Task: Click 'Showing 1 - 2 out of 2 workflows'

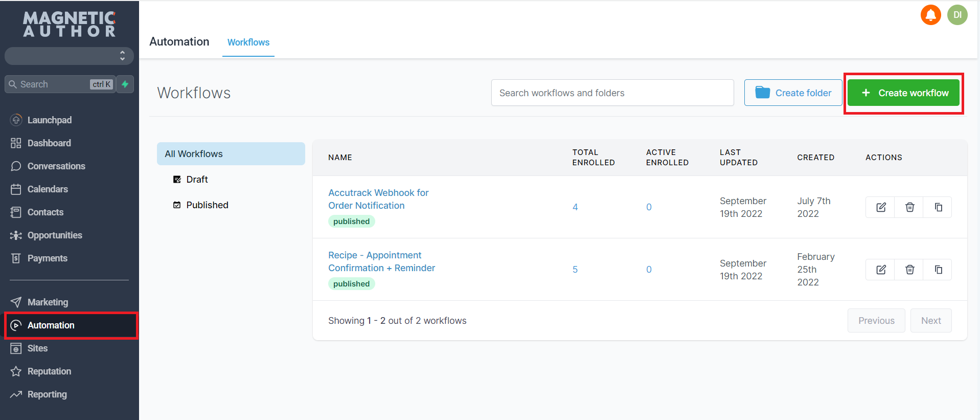Action: (397, 321)
